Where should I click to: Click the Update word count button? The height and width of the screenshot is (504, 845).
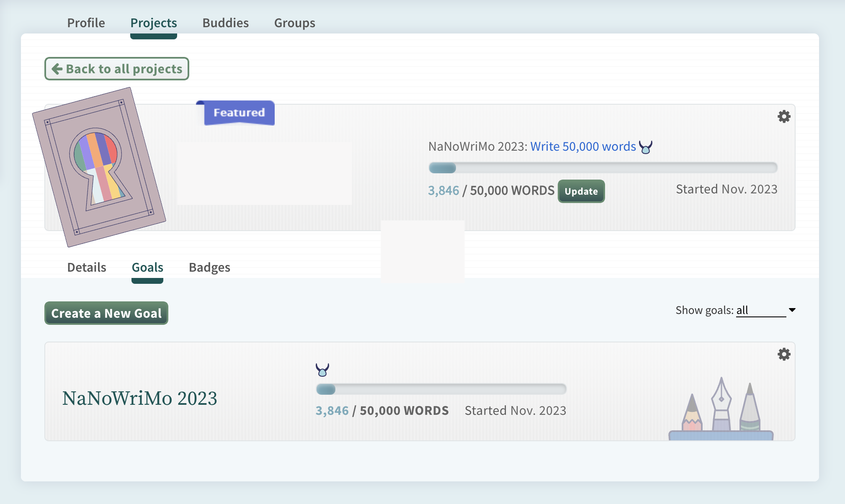pyautogui.click(x=581, y=191)
